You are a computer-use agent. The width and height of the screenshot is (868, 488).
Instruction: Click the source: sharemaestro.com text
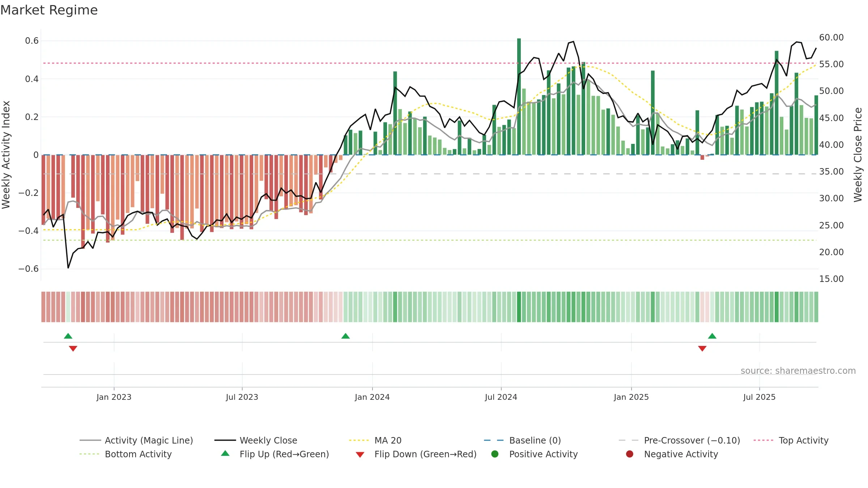click(x=798, y=371)
